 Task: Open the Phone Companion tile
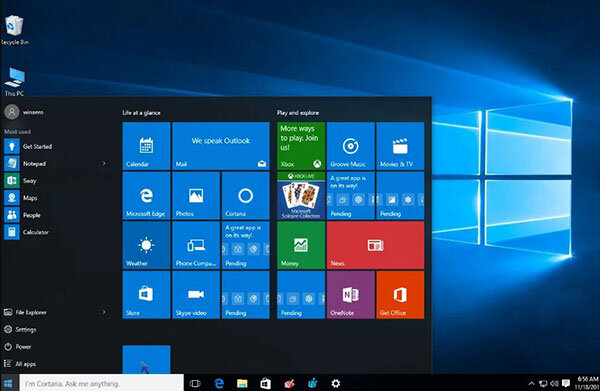pos(196,245)
